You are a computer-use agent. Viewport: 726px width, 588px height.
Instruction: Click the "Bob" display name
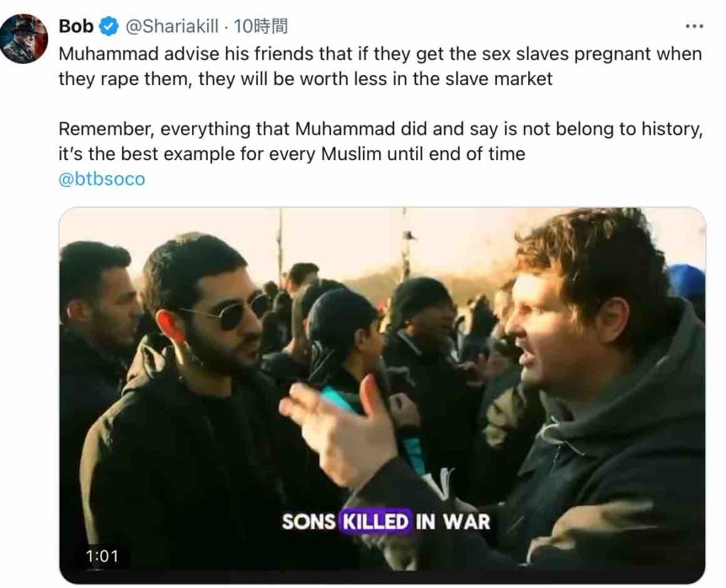(x=76, y=27)
